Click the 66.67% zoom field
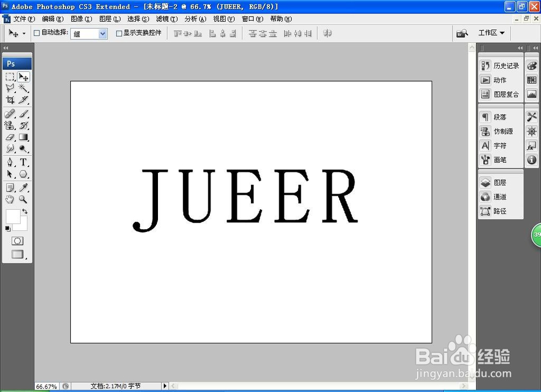This screenshot has width=541, height=392. tap(47, 387)
